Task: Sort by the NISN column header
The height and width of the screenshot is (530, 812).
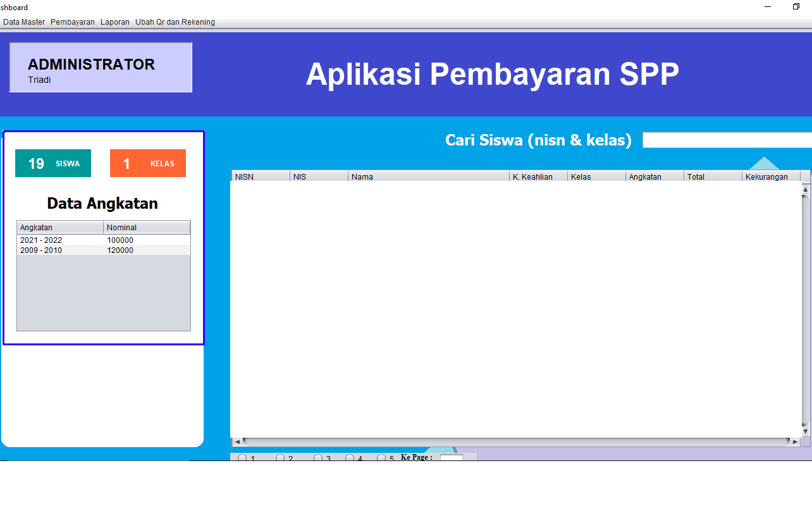Action: pos(260,176)
